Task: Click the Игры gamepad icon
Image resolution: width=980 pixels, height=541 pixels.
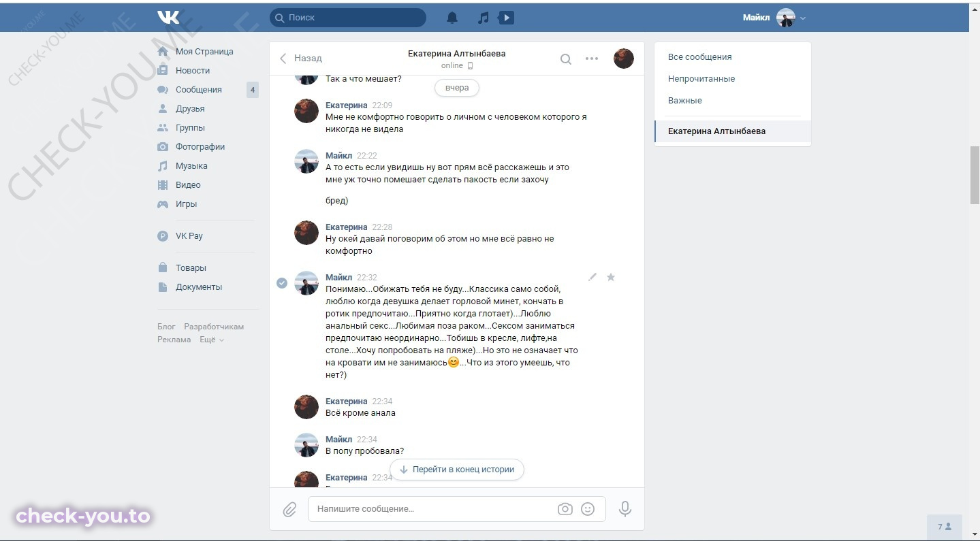Action: (163, 204)
